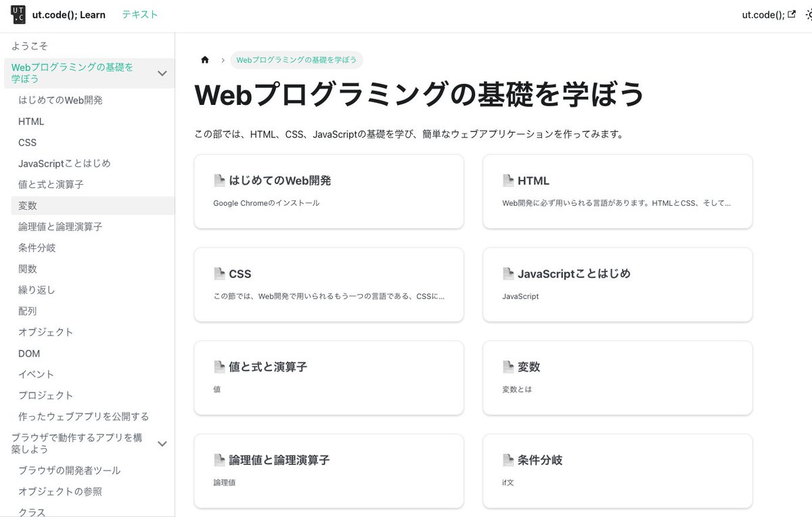This screenshot has width=812, height=517.
Task: Open HTML sidebar item
Action: click(x=31, y=122)
